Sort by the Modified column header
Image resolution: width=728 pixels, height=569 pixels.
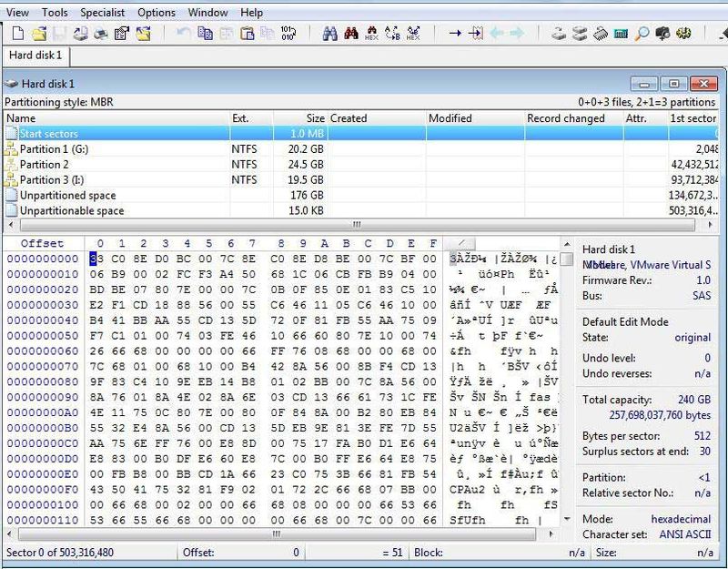pyautogui.click(x=475, y=118)
